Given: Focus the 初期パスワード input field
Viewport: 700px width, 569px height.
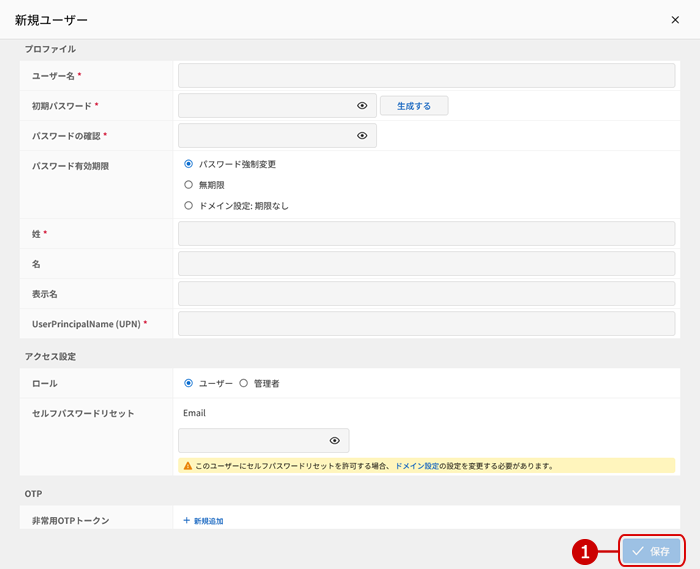Looking at the screenshot, I should 277,105.
